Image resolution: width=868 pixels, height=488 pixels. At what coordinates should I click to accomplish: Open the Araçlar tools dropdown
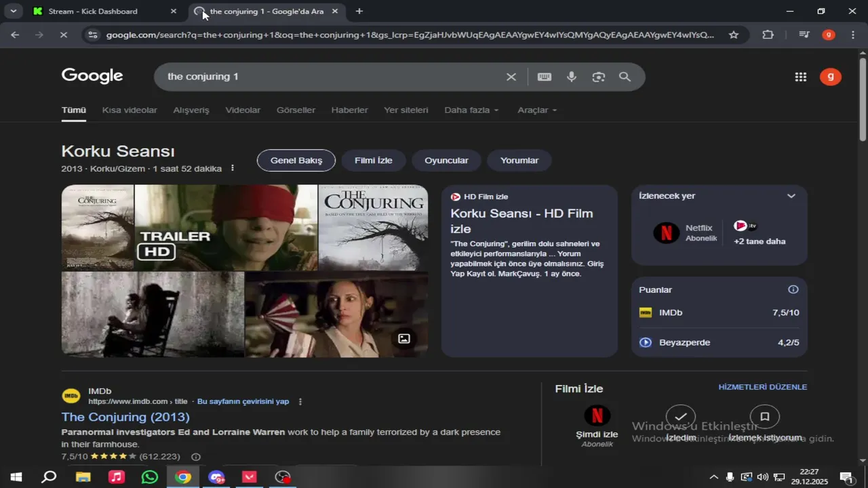click(x=537, y=110)
